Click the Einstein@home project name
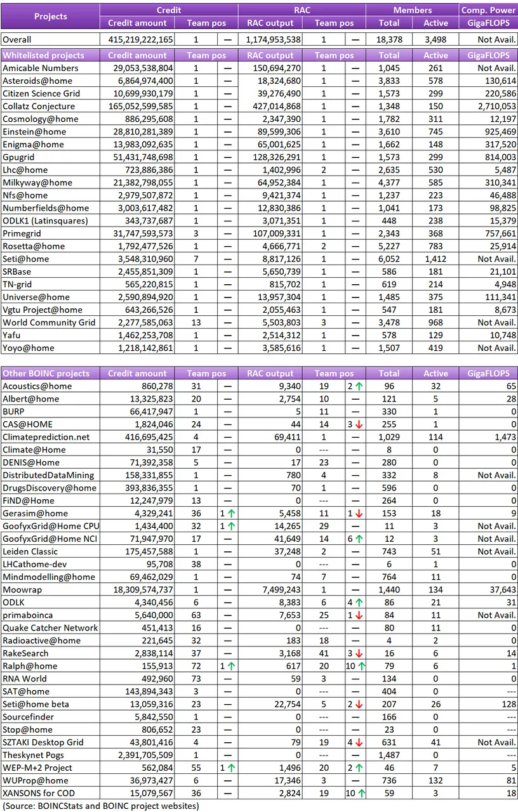The image size is (518, 812). (33, 131)
